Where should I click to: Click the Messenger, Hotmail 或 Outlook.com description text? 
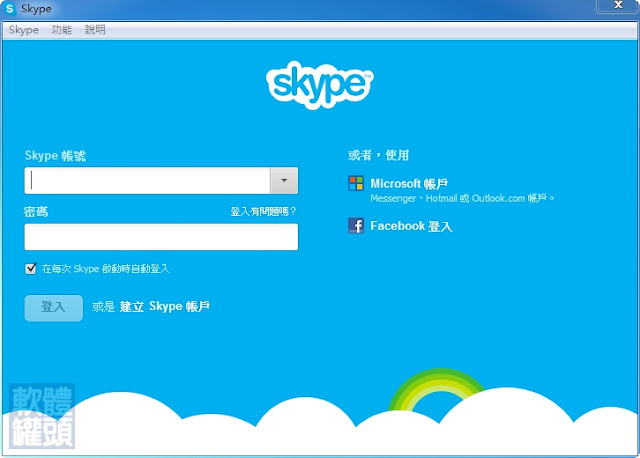(462, 198)
